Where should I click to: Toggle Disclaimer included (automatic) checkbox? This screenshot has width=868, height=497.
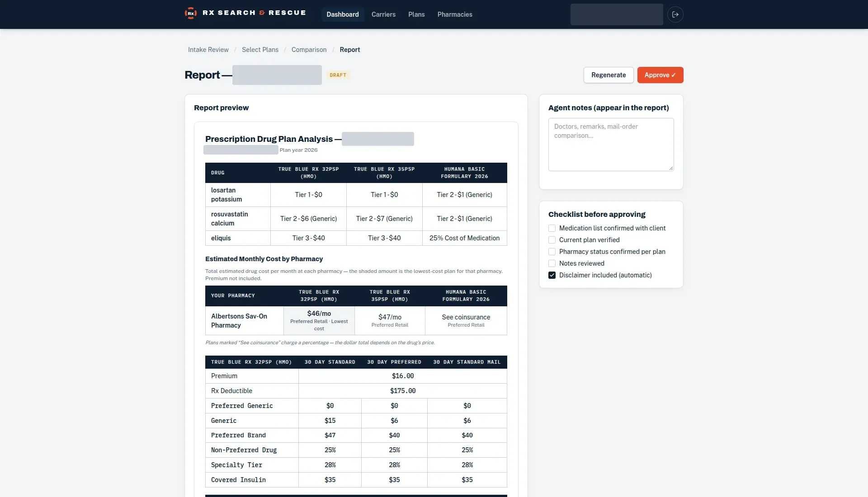(x=552, y=275)
